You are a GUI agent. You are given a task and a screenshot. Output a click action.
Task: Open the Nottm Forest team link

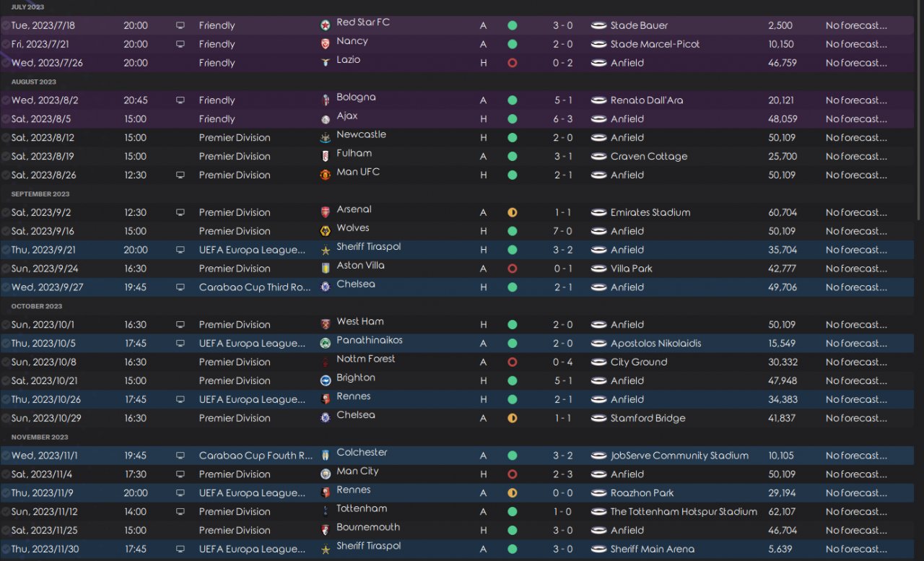coord(365,359)
